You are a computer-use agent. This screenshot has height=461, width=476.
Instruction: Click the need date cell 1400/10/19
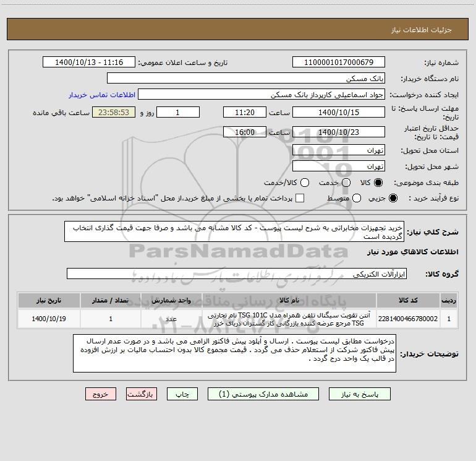point(49,319)
